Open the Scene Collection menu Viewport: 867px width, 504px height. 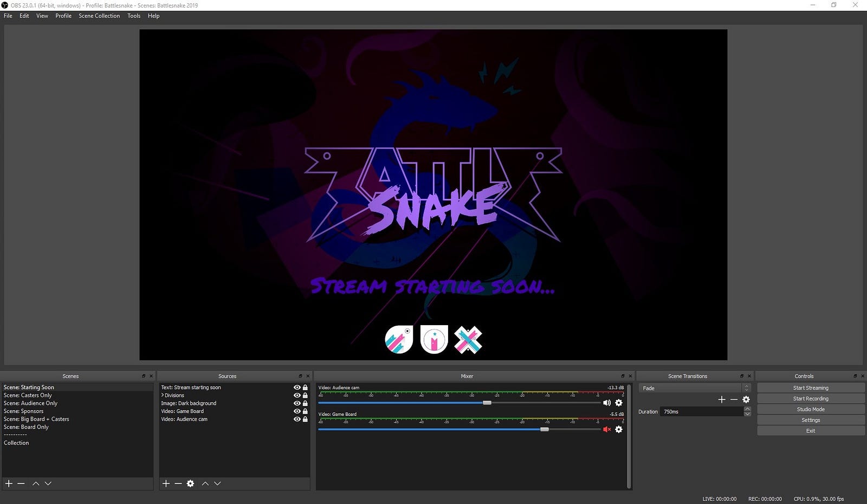coord(99,16)
